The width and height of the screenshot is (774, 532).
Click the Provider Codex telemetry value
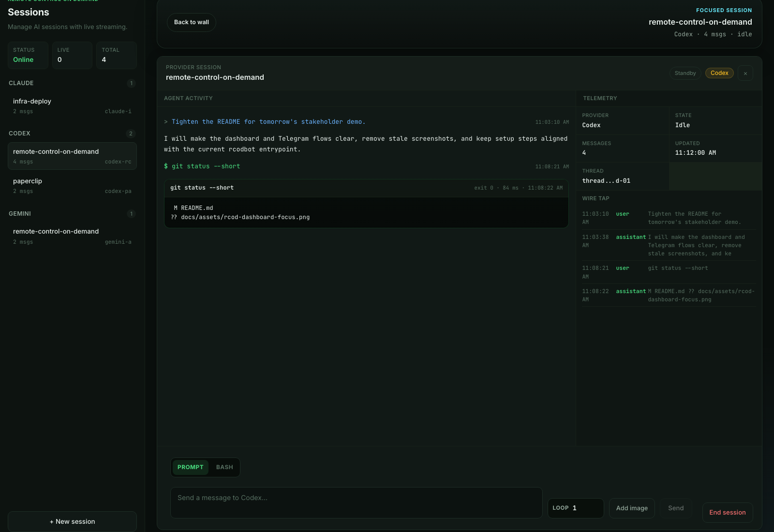(591, 125)
